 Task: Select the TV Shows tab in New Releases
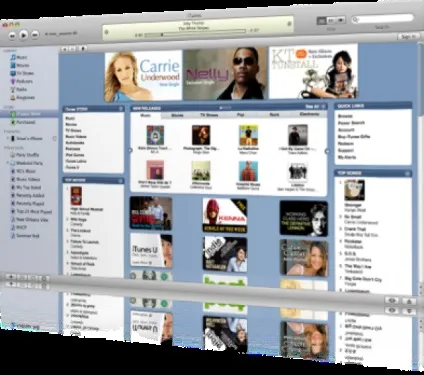point(209,115)
